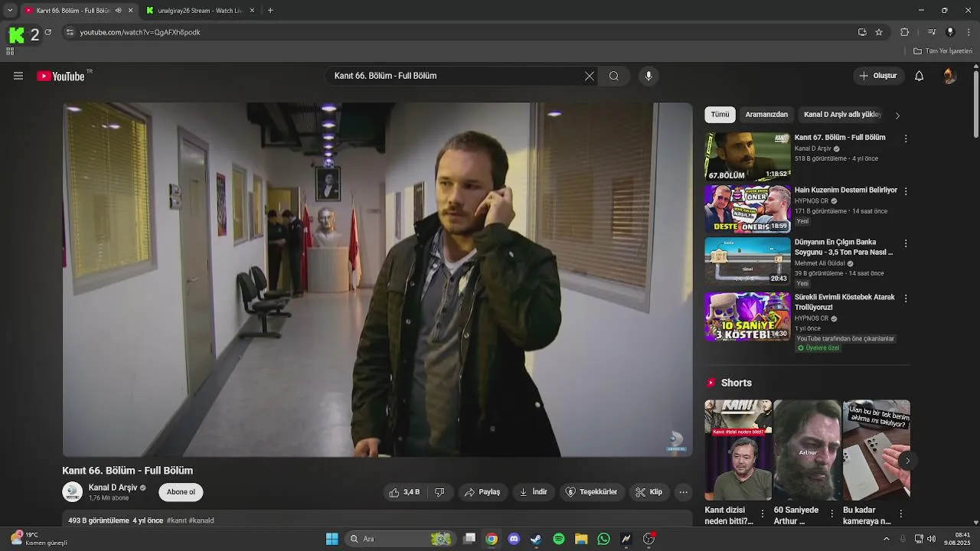Screen dimensions: 980x551
Task: Show next Shorts with the arrow
Action: [x=907, y=460]
